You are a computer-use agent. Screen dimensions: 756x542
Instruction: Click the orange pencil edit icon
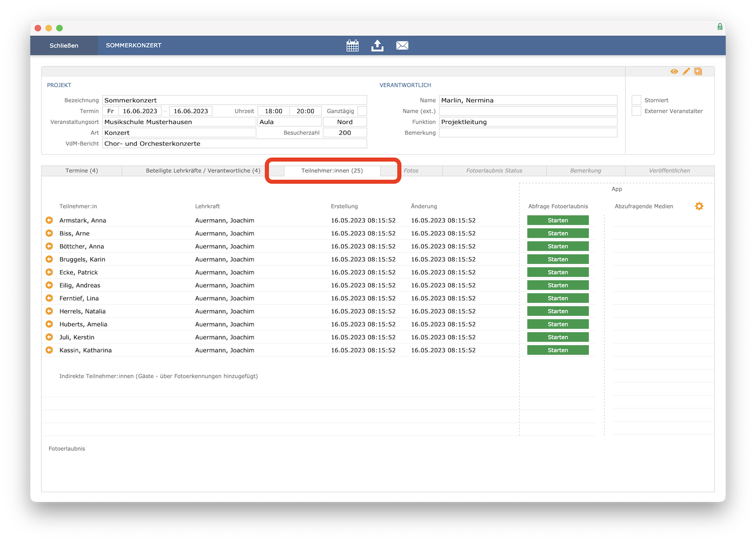click(686, 71)
